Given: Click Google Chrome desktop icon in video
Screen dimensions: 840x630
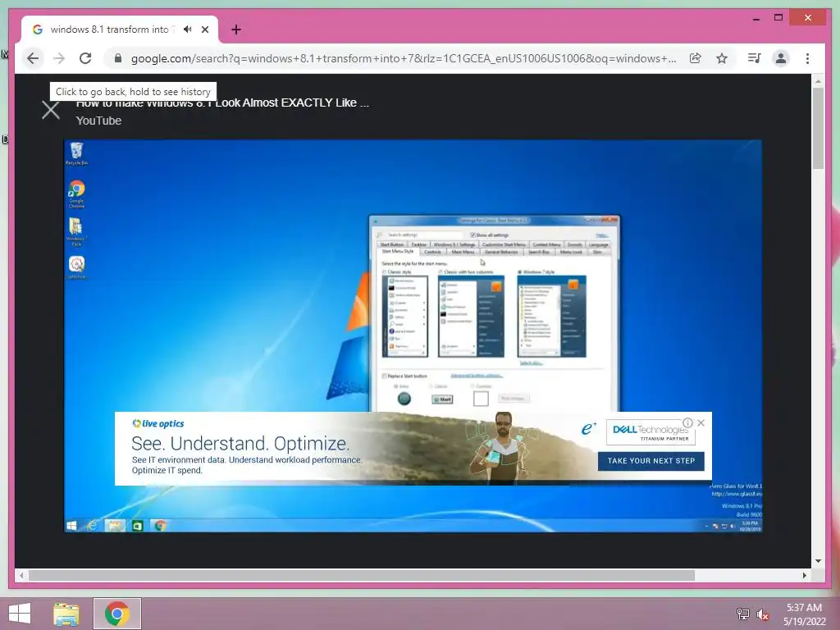Looking at the screenshot, I should [x=76, y=194].
